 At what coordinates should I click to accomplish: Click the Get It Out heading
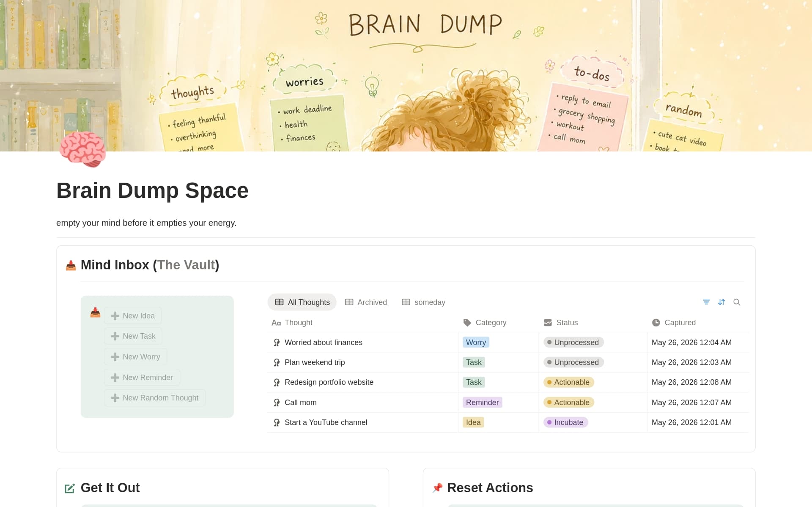pyautogui.click(x=110, y=488)
